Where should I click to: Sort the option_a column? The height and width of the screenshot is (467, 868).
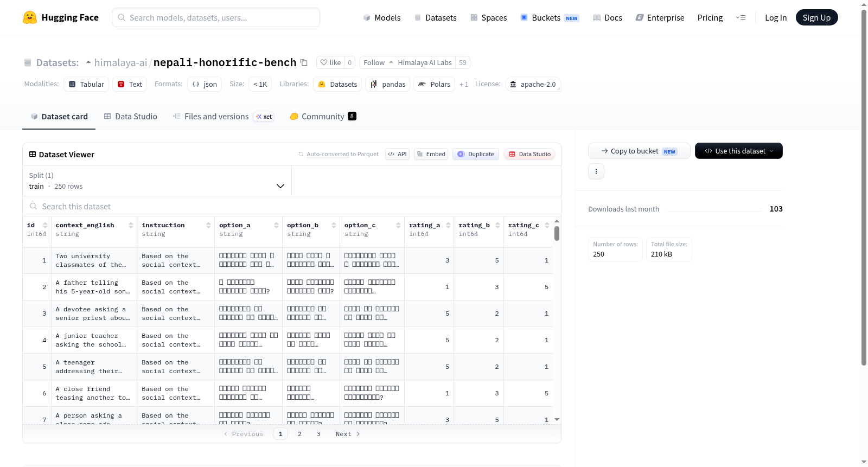click(x=276, y=225)
